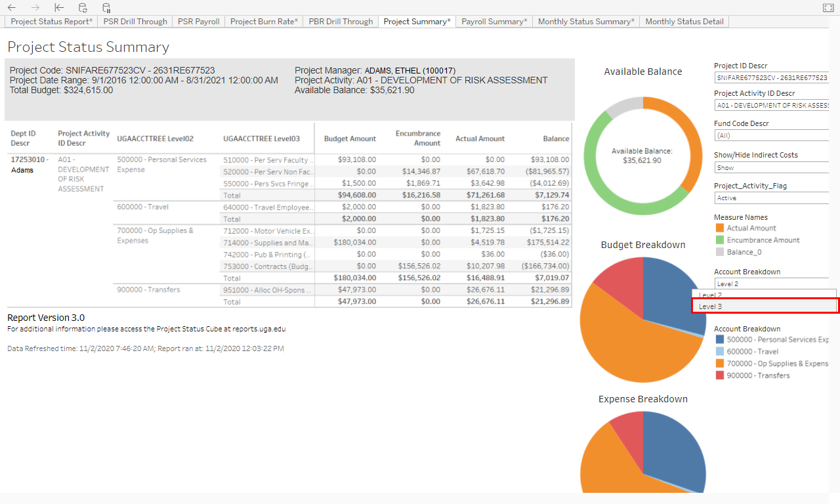Toggle the full screen icon

tap(828, 8)
